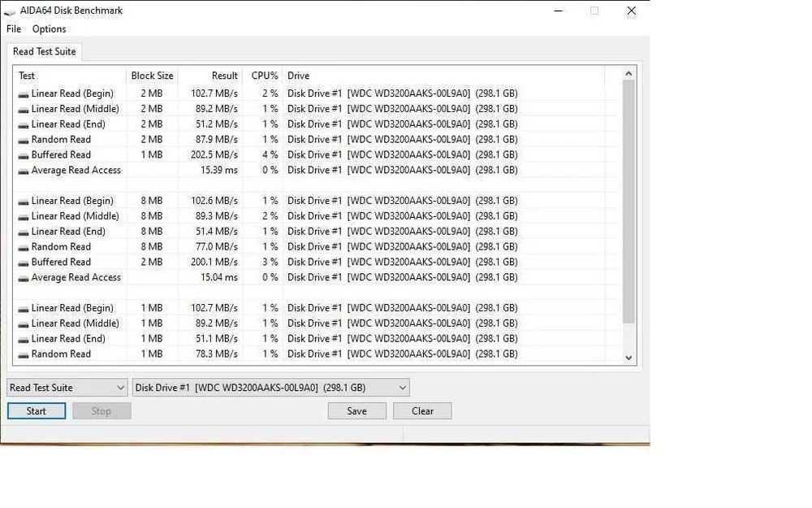The width and height of the screenshot is (812, 508).
Task: Click the Save button
Action: 356,411
